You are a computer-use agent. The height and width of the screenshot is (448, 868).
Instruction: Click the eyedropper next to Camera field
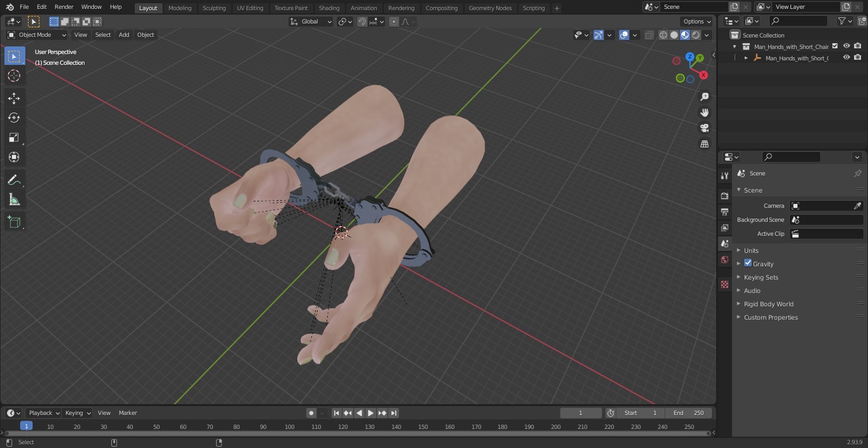point(857,206)
